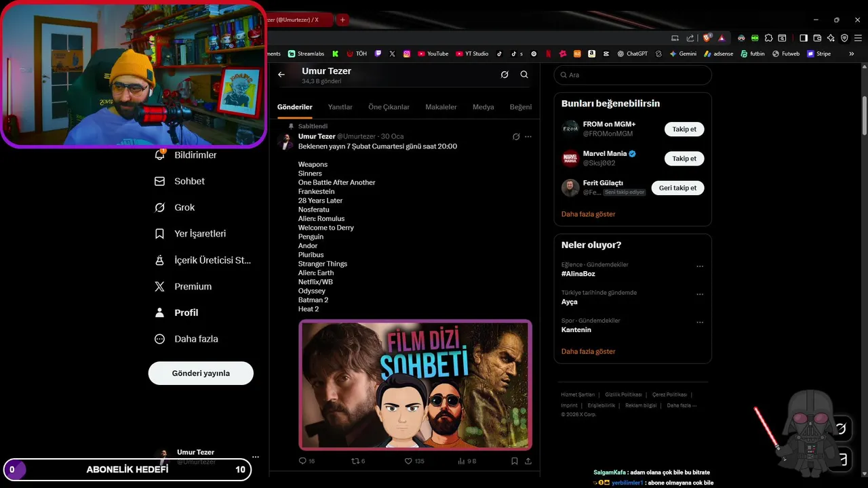The image size is (868, 488).
Task: Click the Grok icon on pinned post
Action: click(516, 137)
